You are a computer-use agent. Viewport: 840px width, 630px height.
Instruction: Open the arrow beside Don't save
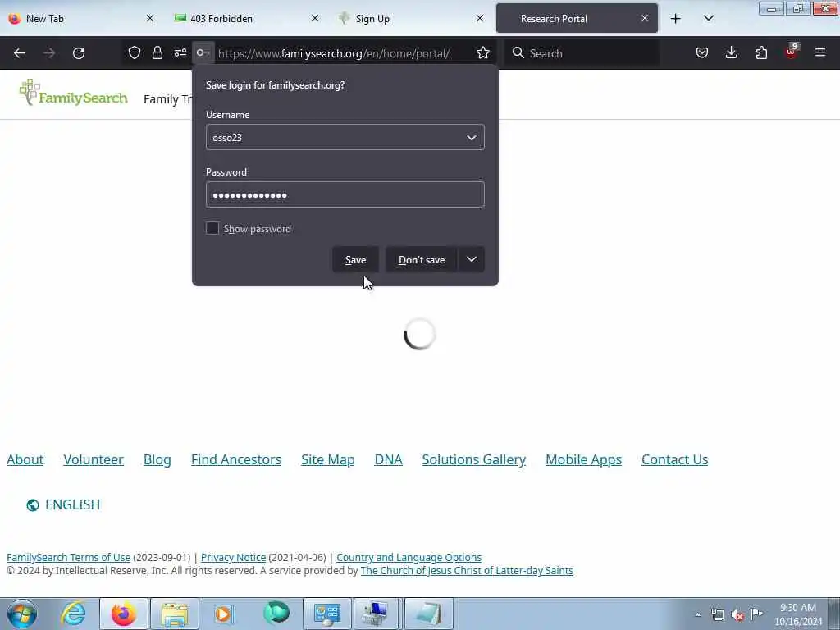pyautogui.click(x=472, y=259)
